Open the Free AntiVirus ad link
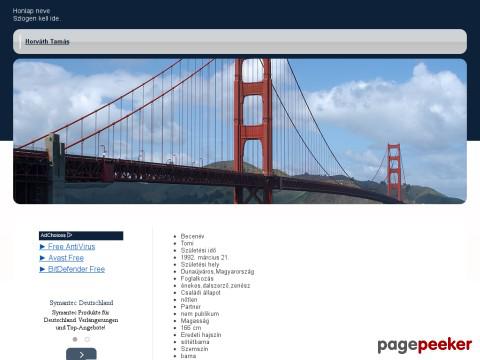 click(71, 247)
